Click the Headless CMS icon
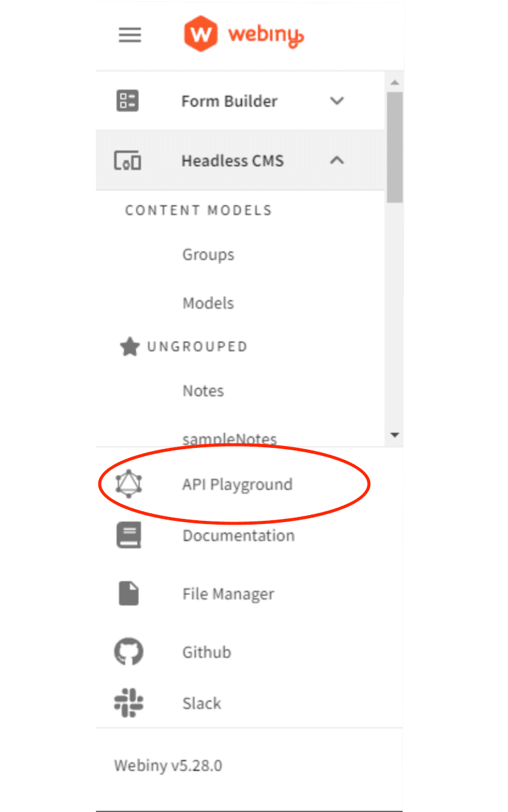Viewport: 508px width, 812px height. (x=127, y=160)
